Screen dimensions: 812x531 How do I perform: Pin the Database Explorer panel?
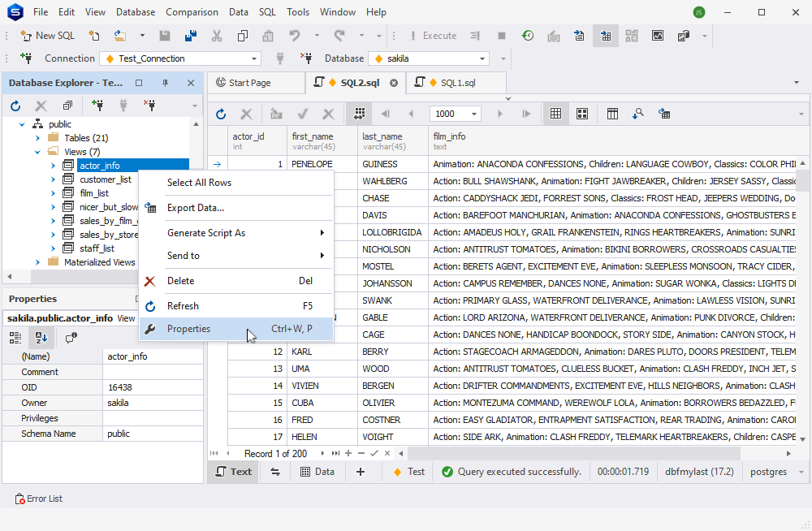(165, 83)
